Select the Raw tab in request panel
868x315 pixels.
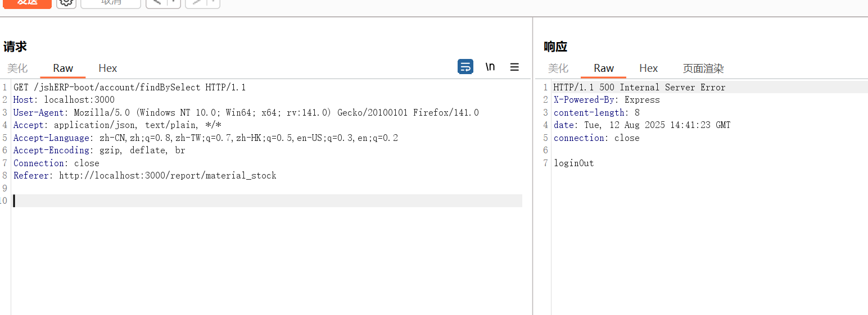coord(63,68)
